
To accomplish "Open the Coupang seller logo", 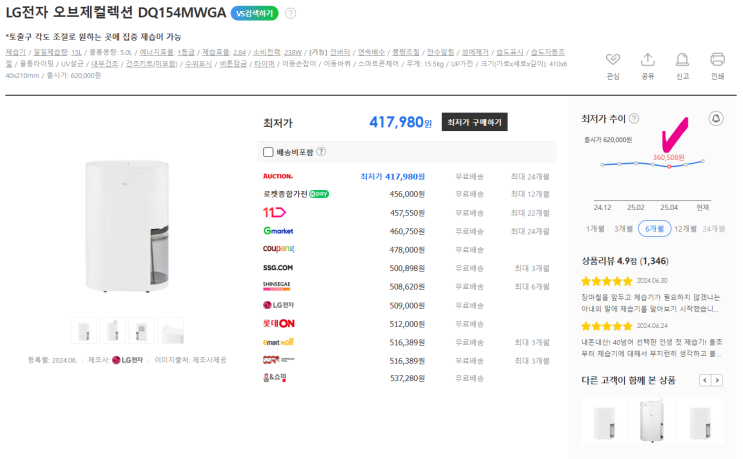I will pyautogui.click(x=278, y=249).
